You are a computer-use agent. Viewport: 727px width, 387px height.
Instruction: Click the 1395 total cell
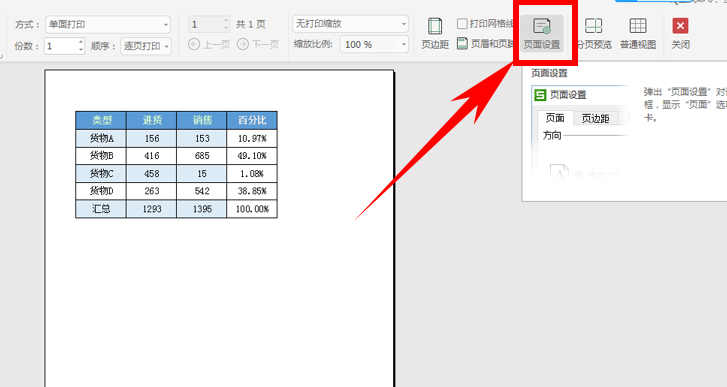(x=202, y=209)
